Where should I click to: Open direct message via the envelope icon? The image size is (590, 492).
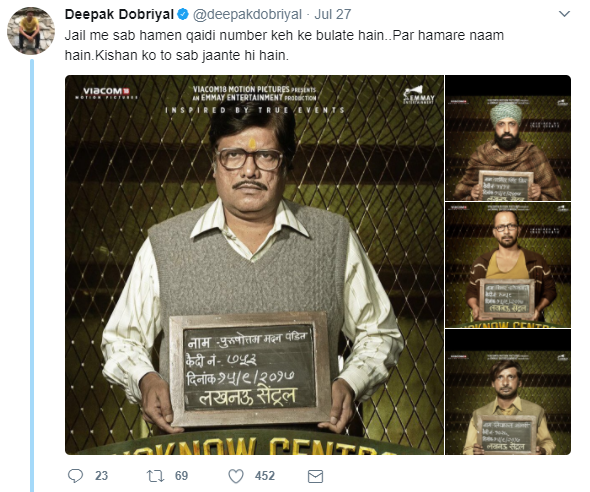click(x=315, y=477)
